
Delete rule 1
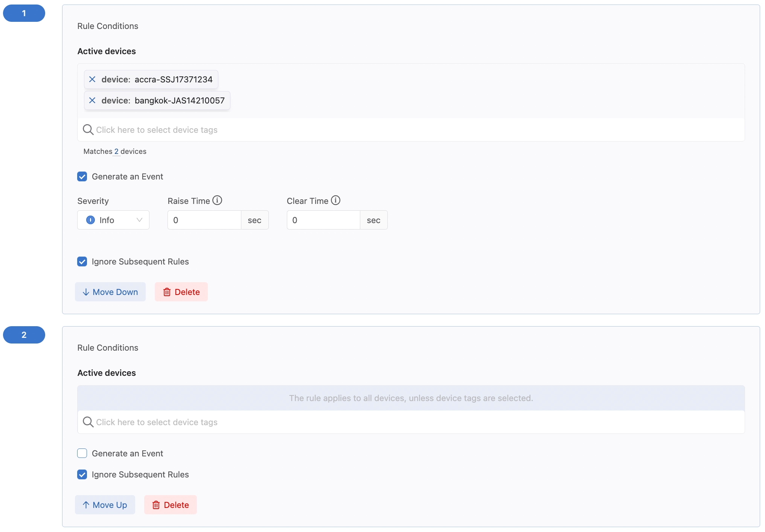[x=181, y=292]
